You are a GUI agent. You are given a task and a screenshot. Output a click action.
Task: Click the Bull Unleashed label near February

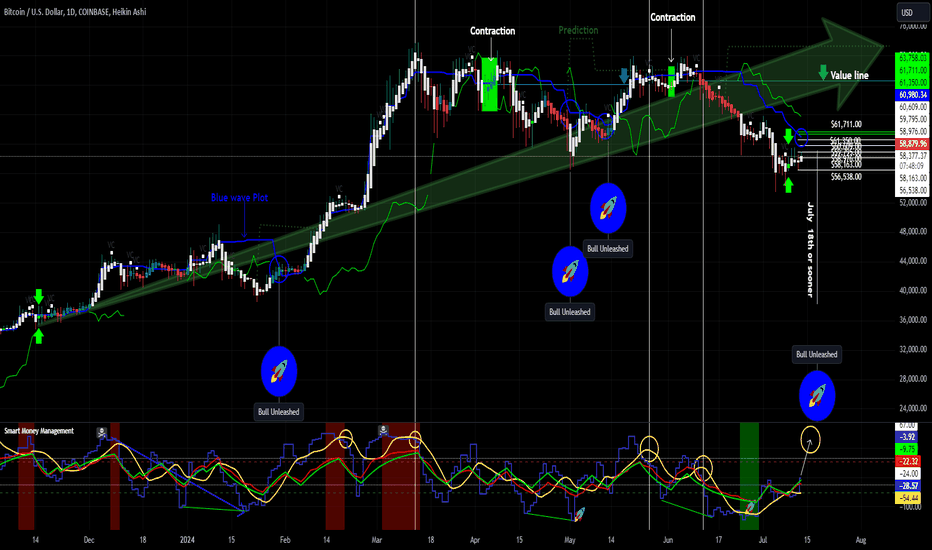(279, 411)
